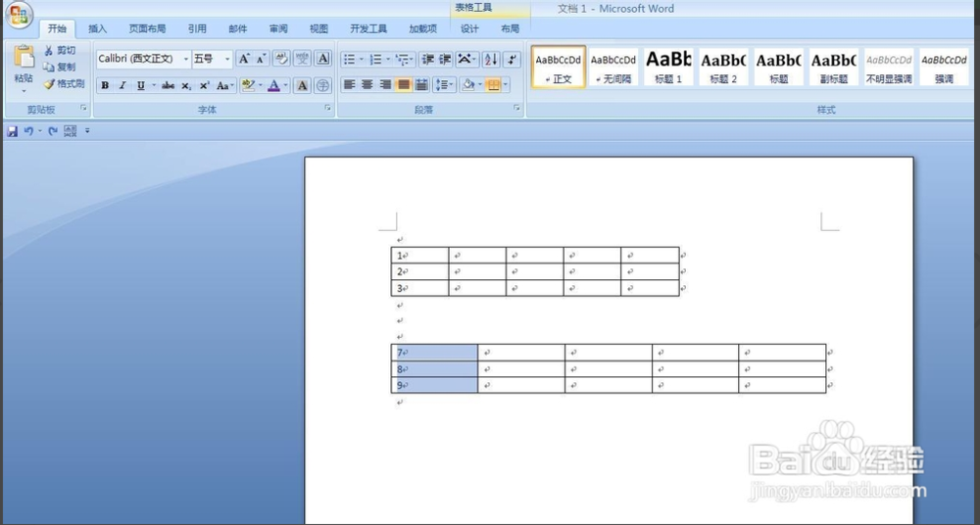980x525 pixels.
Task: Open the Borders dropdown arrow
Action: pos(506,84)
